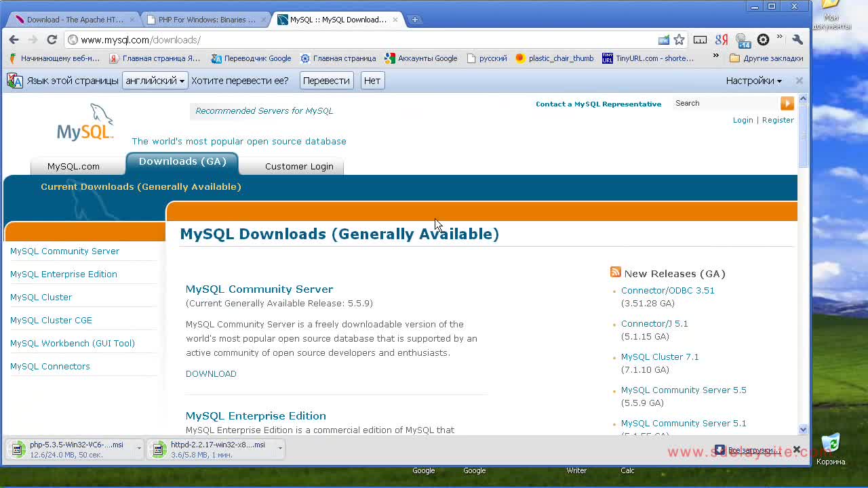Open the extension with the -14 badge
The height and width of the screenshot is (488, 868).
pyautogui.click(x=743, y=41)
